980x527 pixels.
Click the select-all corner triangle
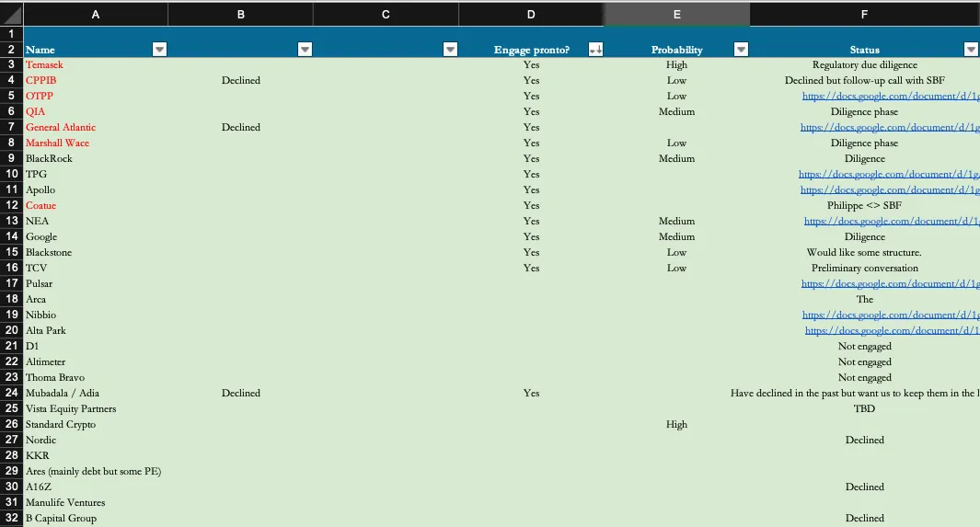tap(11, 15)
